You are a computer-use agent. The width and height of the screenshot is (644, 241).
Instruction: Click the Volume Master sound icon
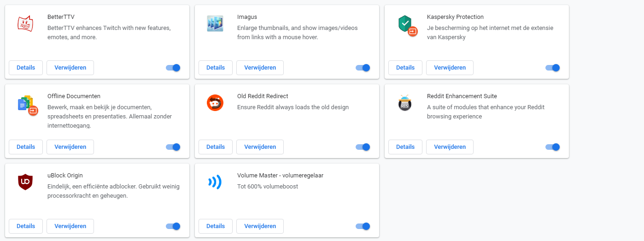[x=215, y=182]
